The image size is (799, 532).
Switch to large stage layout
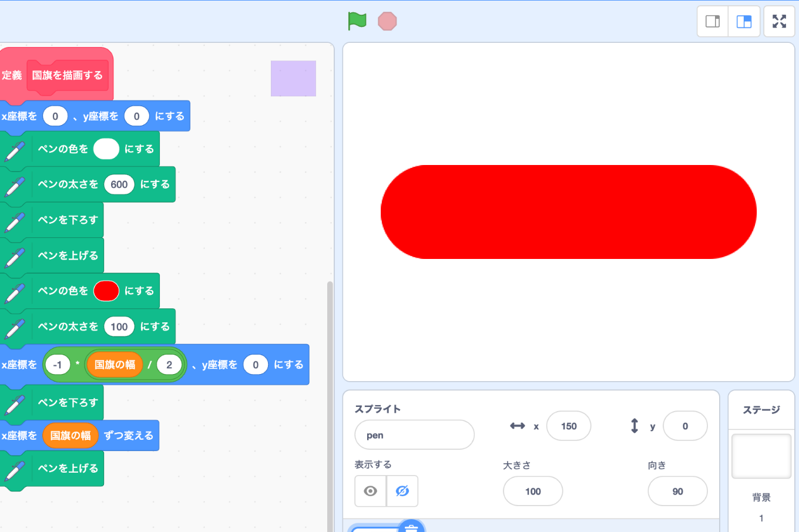point(744,22)
